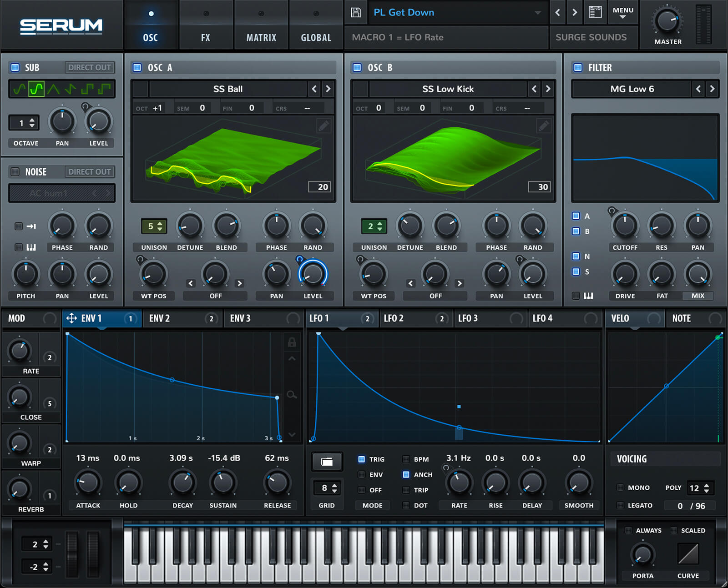The image size is (728, 588).
Task: Select the sine wave shape in SUB
Action: (x=19, y=89)
